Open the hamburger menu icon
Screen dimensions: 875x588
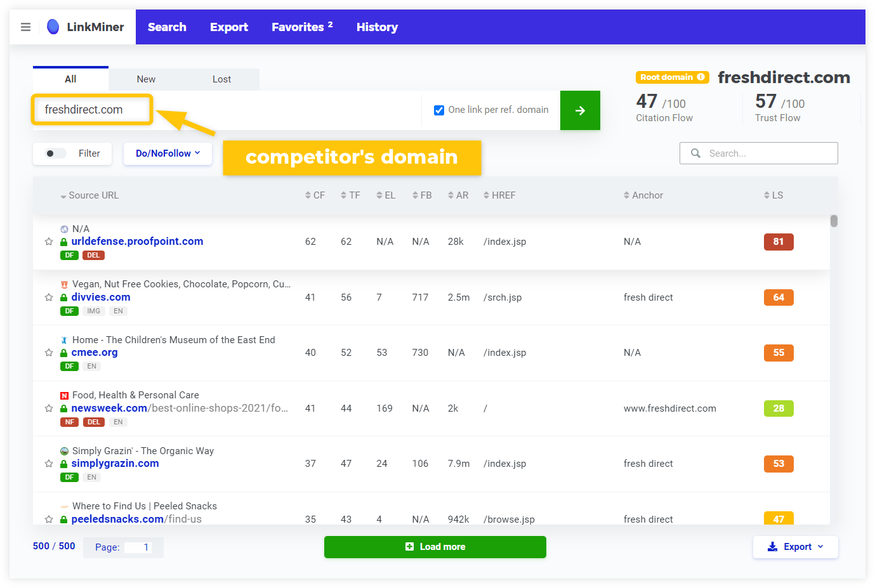25,27
